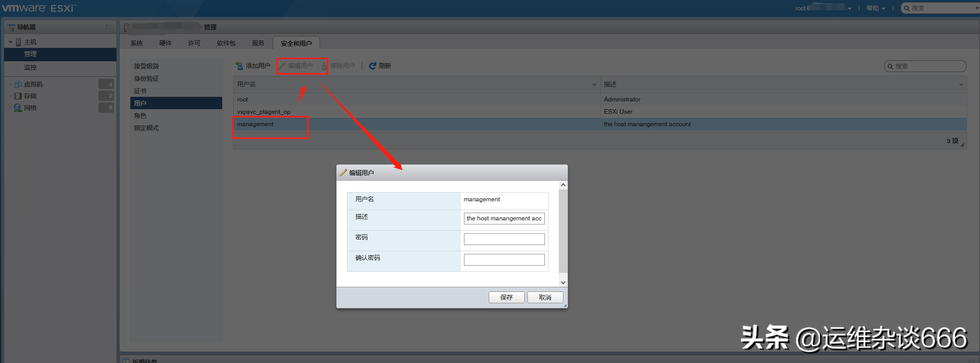The width and height of the screenshot is (980, 363).
Task: Switch to the Licensing tab
Action: [194, 43]
